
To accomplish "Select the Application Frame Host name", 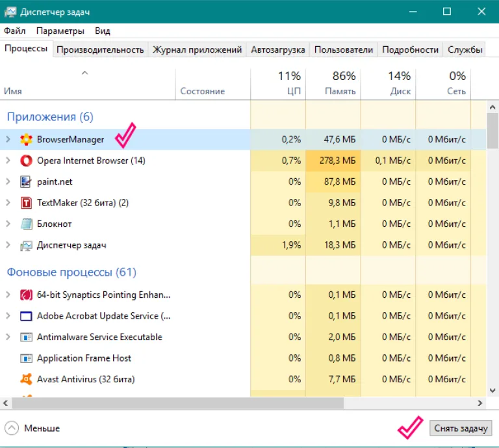I will click(x=84, y=358).
